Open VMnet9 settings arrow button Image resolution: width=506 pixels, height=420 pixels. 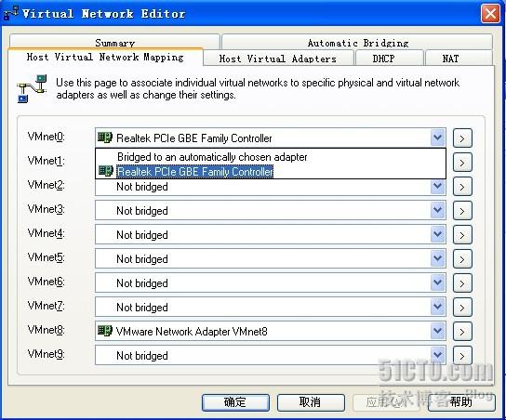462,356
